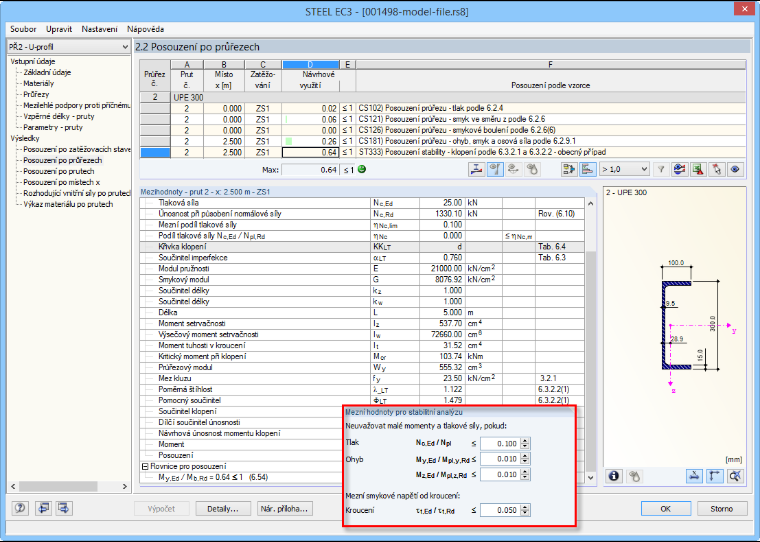Image resolution: width=760 pixels, height=542 pixels.
Task: Click zoom-all cross-section view icon
Action: (x=735, y=476)
